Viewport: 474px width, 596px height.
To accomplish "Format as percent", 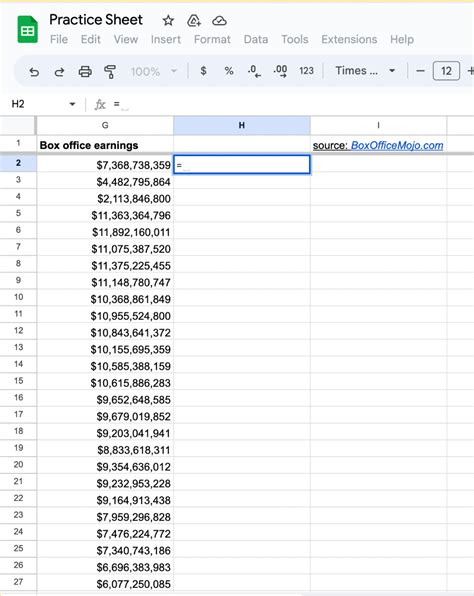I will tap(229, 71).
